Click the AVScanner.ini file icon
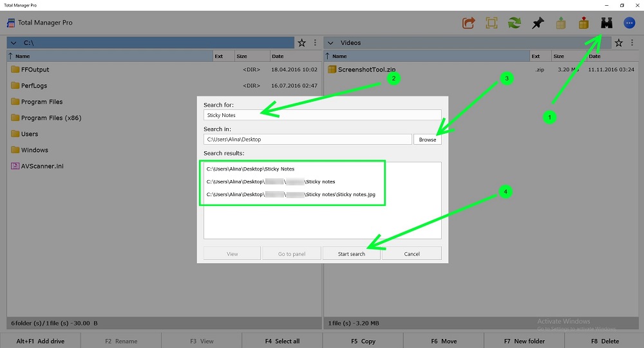 click(x=15, y=166)
